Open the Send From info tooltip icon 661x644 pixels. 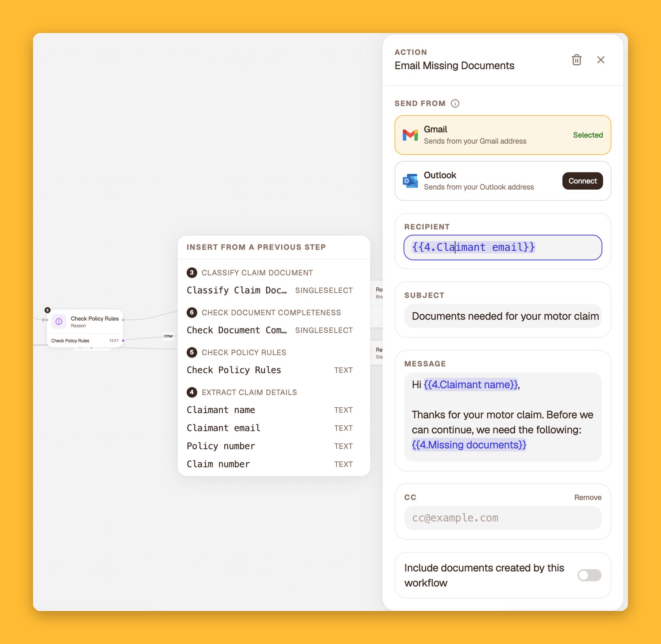(455, 103)
